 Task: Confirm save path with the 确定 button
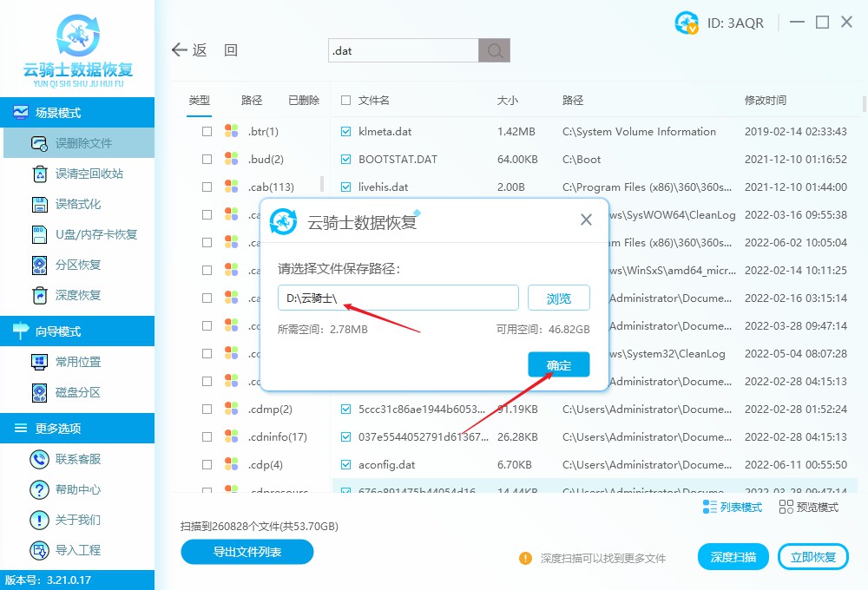[x=558, y=364]
